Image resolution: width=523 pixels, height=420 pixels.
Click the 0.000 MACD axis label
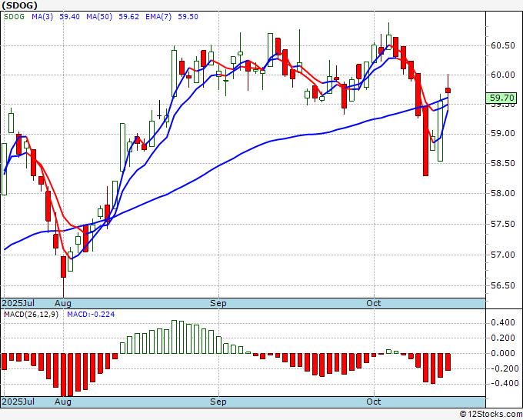point(503,353)
